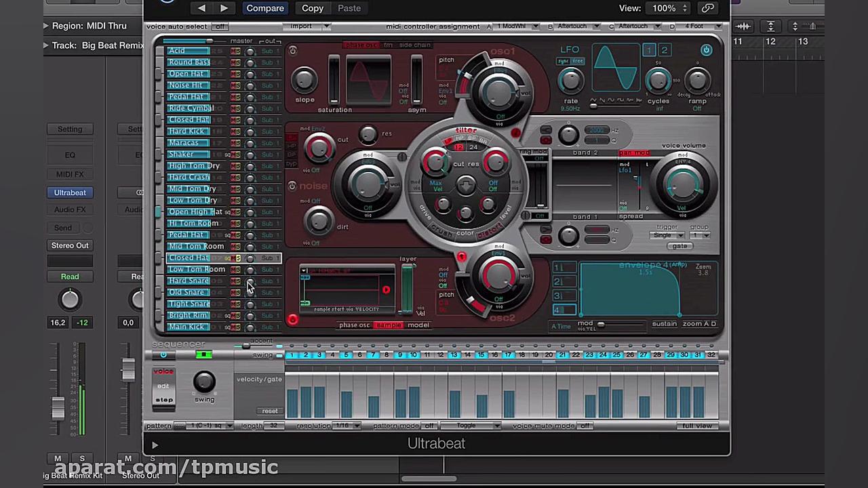Screen dimensions: 868x488
Task: Click the Ultrabeat instrument slot
Action: (70, 192)
